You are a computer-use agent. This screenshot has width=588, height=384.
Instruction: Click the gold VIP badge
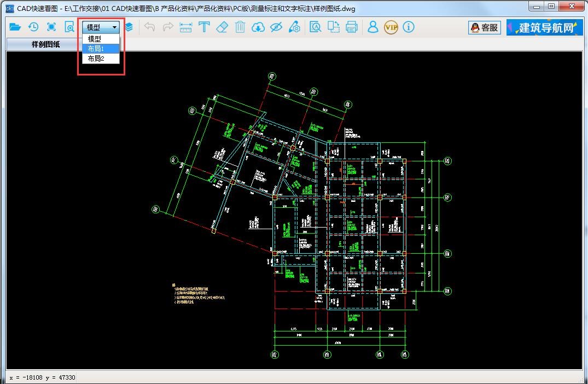[391, 27]
